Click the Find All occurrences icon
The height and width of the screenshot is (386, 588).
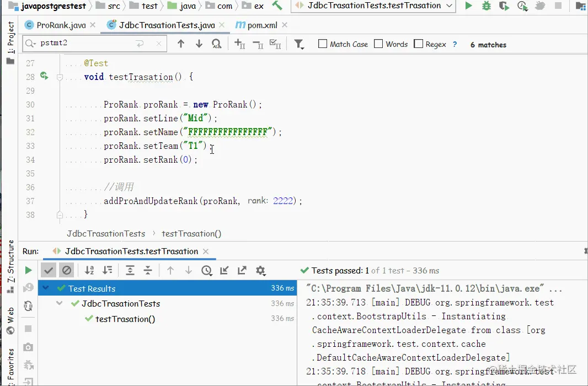(216, 44)
